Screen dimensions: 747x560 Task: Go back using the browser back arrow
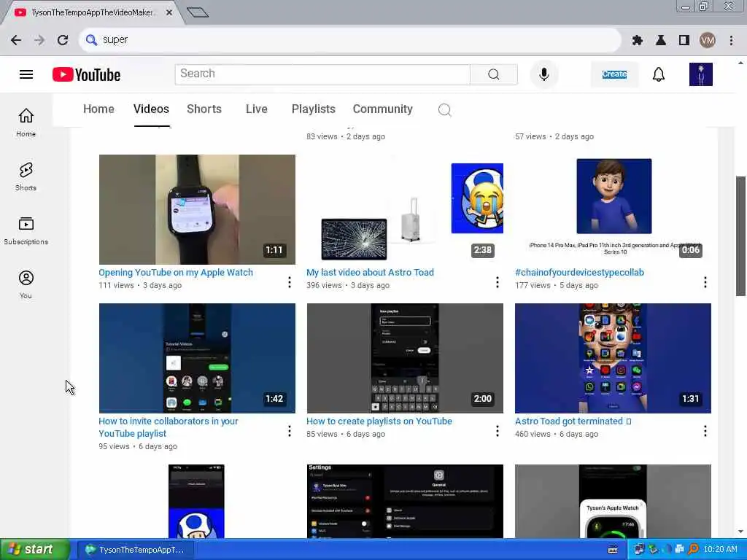[x=16, y=40]
